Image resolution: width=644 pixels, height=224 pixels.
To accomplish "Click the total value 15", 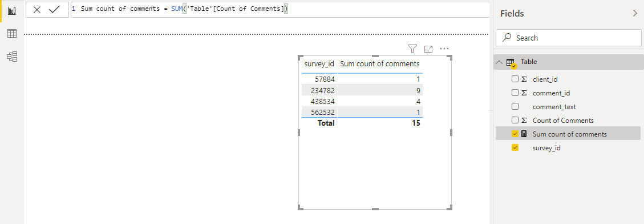I will tap(416, 123).
